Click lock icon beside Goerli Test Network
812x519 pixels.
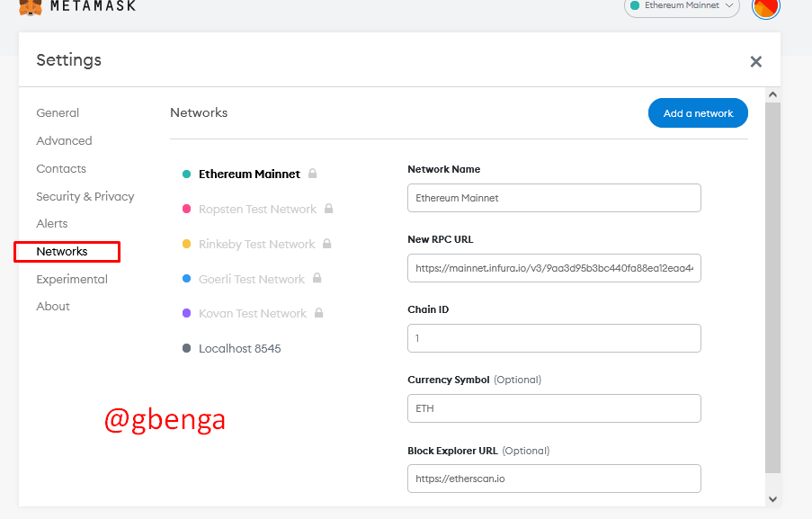tap(317, 279)
